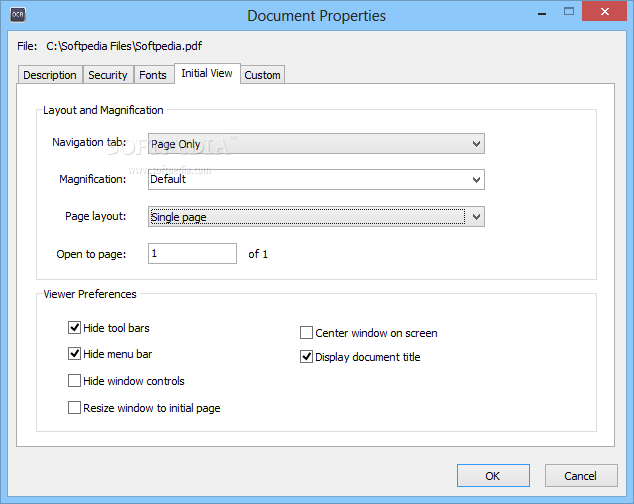Uncheck the Hide tool bars checkbox
Screen dimensions: 634x504
74,327
